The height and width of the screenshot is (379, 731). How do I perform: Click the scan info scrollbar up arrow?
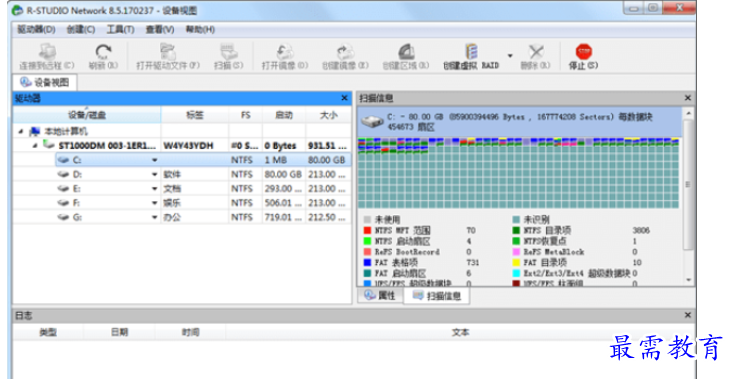[x=689, y=113]
